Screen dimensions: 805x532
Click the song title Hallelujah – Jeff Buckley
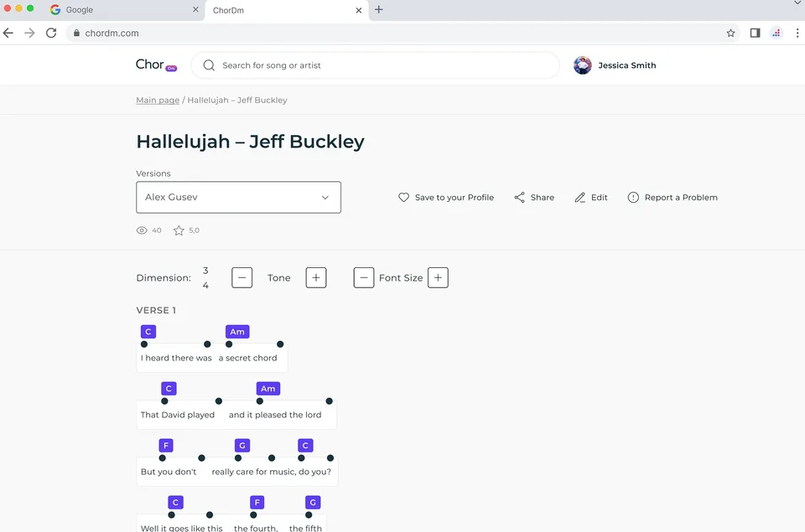(250, 142)
